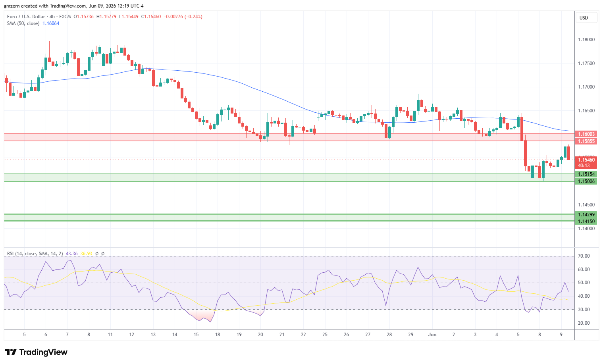Click the lowest green support zone near 1.14299

(289, 218)
